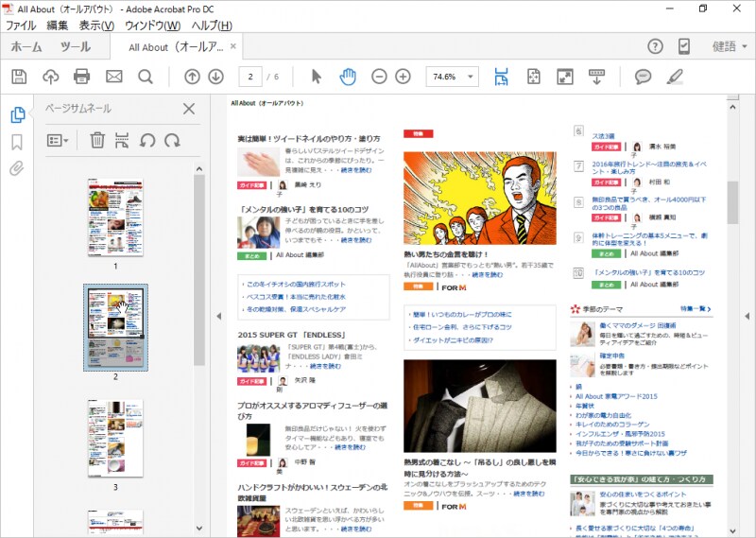Screen dimensions: 756x538
Task: Go to next page arrow
Action: point(216,77)
